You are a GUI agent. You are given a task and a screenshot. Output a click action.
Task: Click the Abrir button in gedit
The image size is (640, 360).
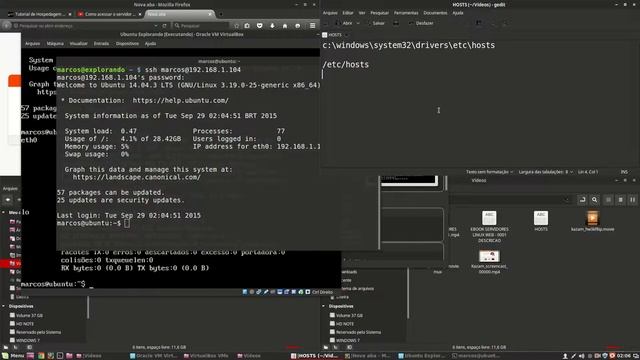(x=344, y=23)
